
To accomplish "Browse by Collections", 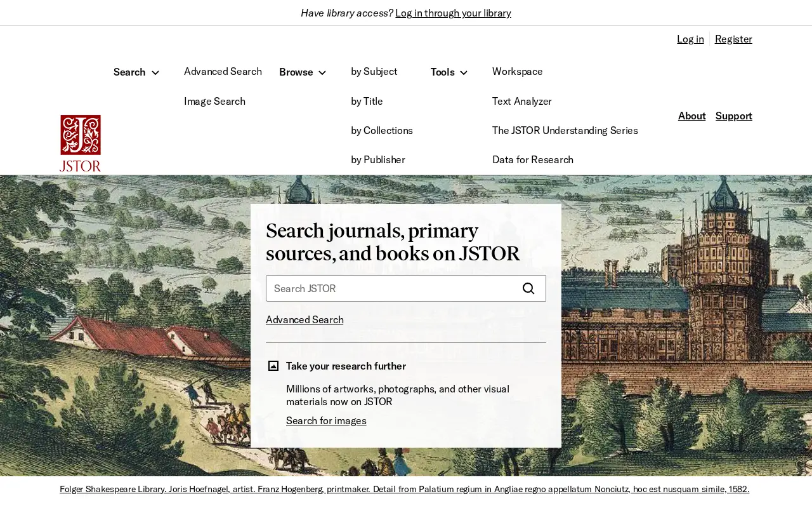I will coord(382,130).
